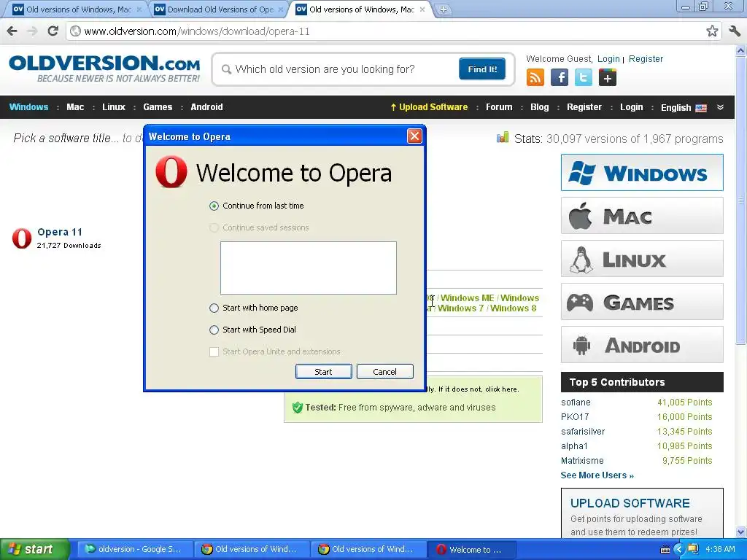This screenshot has height=560, width=747.
Task: Close the Welcome to Opera dialog
Action: click(x=414, y=136)
